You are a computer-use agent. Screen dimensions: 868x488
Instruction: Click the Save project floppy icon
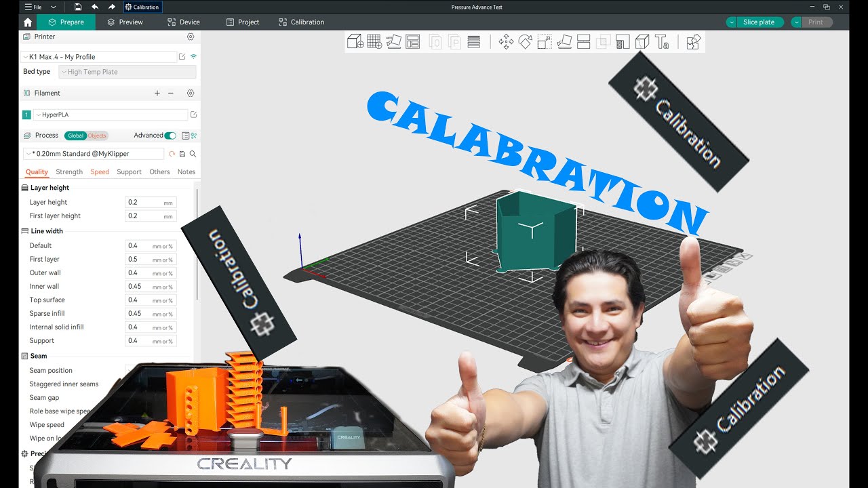pyautogui.click(x=78, y=7)
